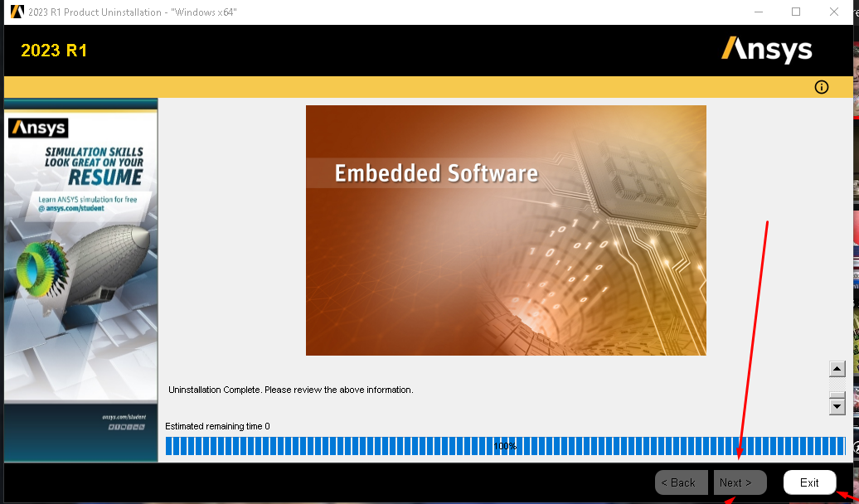
Task: Click the scroll up arrow
Action: coord(837,369)
